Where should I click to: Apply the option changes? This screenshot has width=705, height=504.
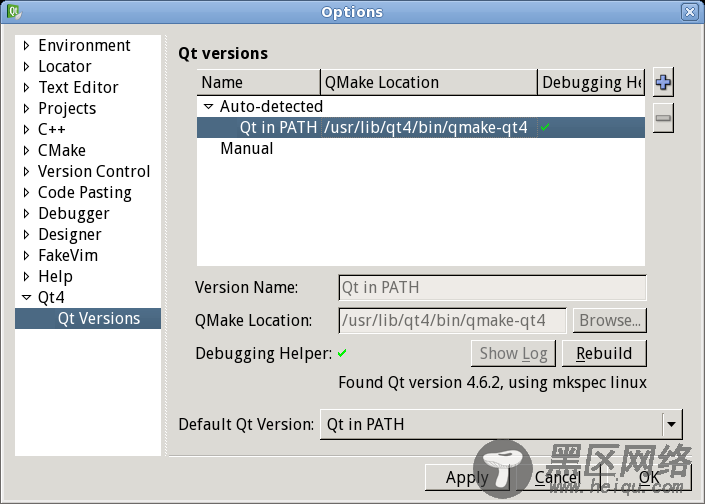click(467, 477)
